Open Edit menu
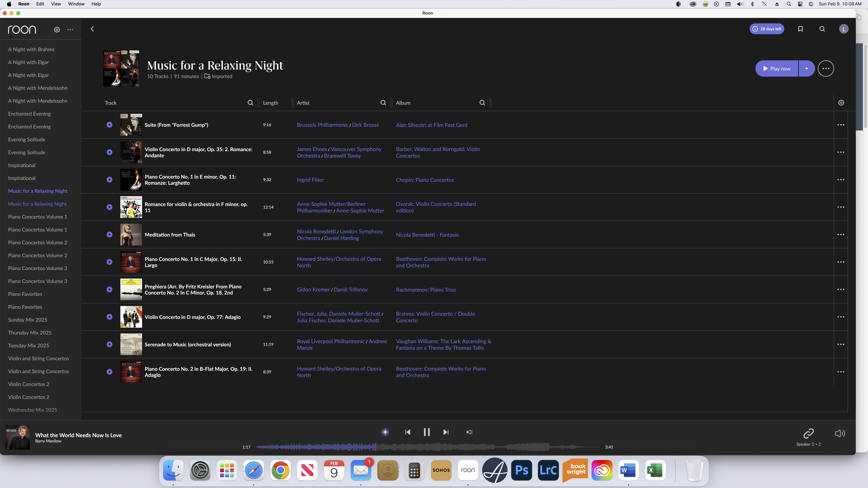 (40, 4)
